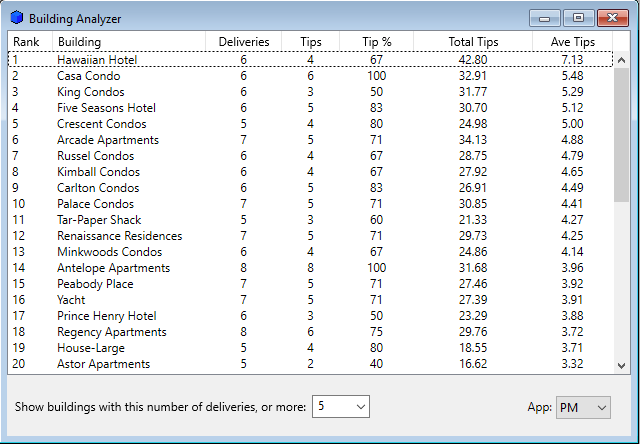Click the Deliveries column header
The image size is (640, 444).
[x=244, y=42]
